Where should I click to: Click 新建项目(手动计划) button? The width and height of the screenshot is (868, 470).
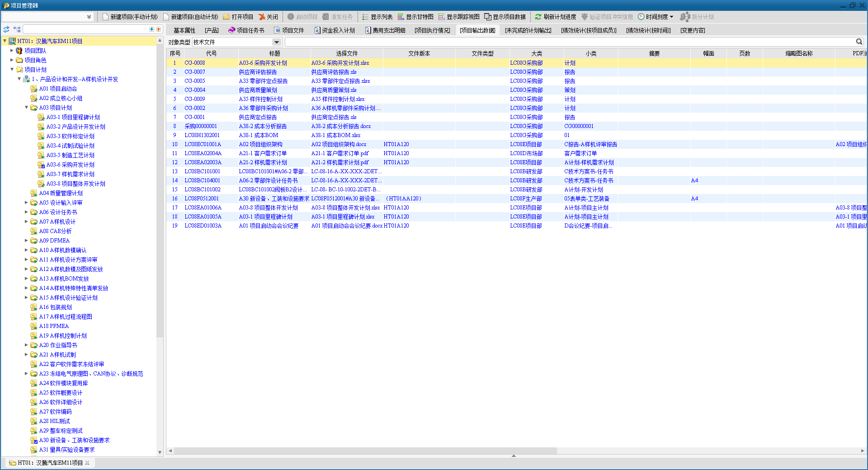tap(130, 17)
